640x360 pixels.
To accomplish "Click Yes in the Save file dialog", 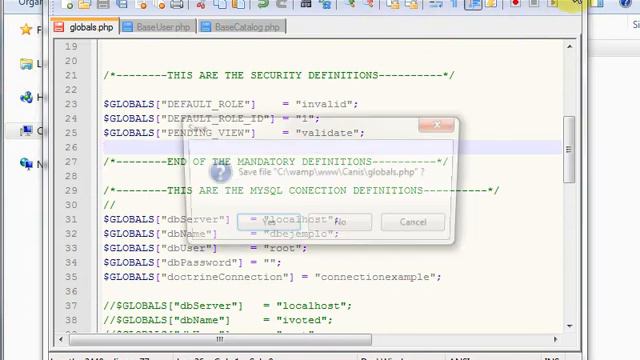I will tap(269, 222).
